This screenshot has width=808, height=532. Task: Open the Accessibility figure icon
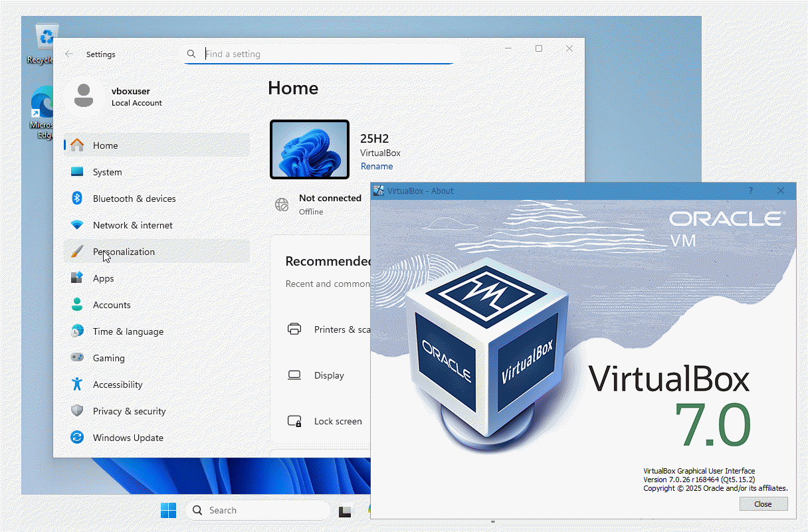coord(77,385)
